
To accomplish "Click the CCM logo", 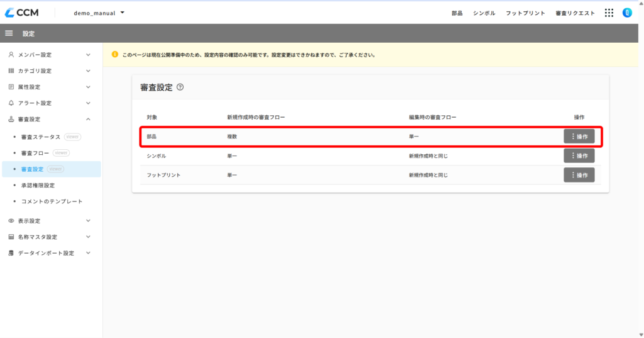I will point(22,13).
